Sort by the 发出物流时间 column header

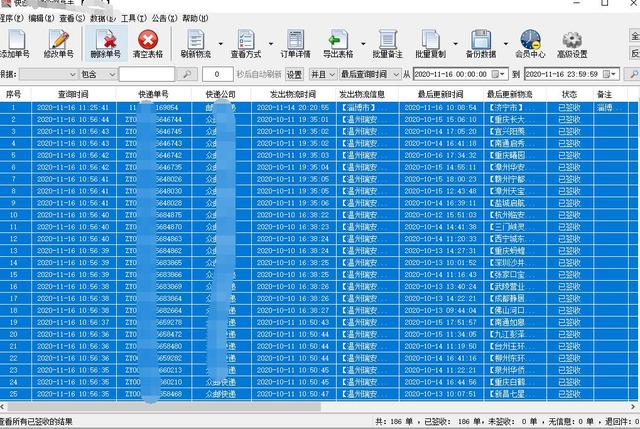(293, 94)
